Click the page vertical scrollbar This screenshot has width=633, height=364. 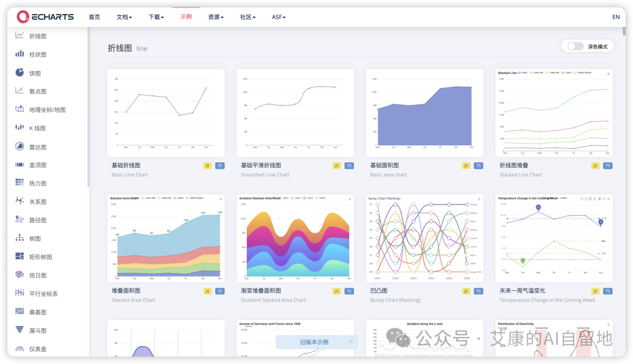(624, 31)
